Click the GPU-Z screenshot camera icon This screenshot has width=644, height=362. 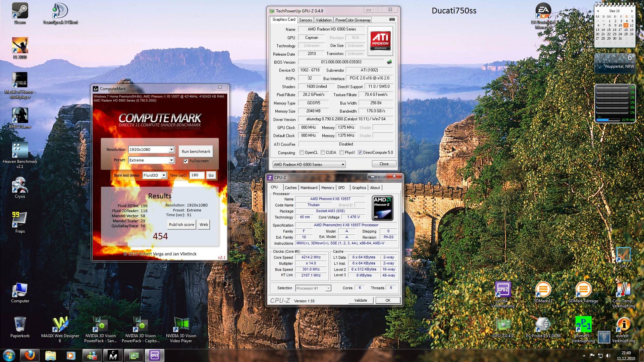(392, 19)
